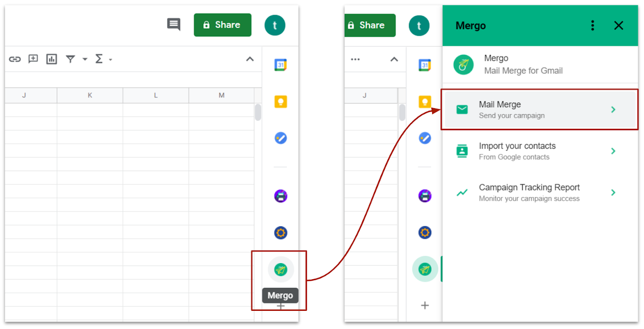The image size is (644, 329).
Task: Select column K header
Action: 90,95
